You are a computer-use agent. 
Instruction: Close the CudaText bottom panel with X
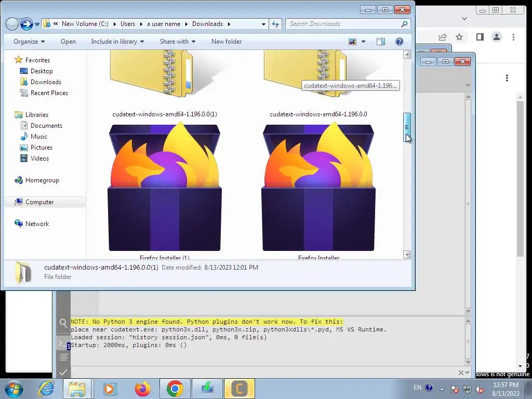(461, 373)
